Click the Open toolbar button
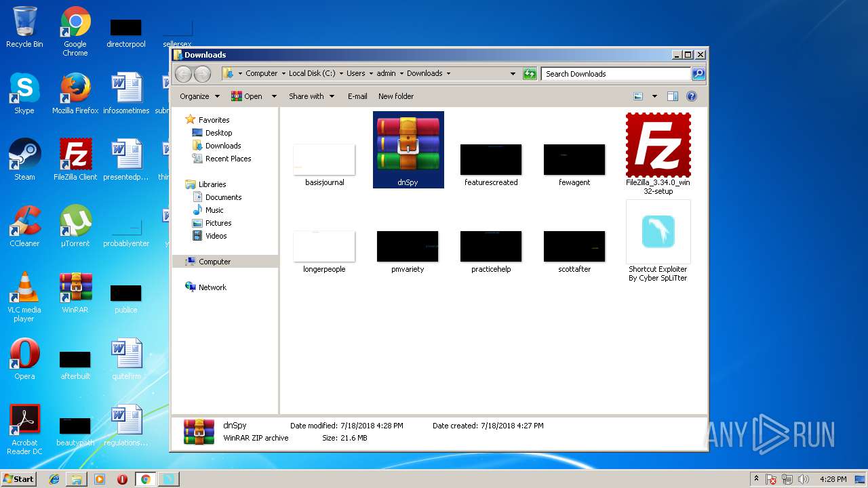This screenshot has height=488, width=868. tap(248, 96)
